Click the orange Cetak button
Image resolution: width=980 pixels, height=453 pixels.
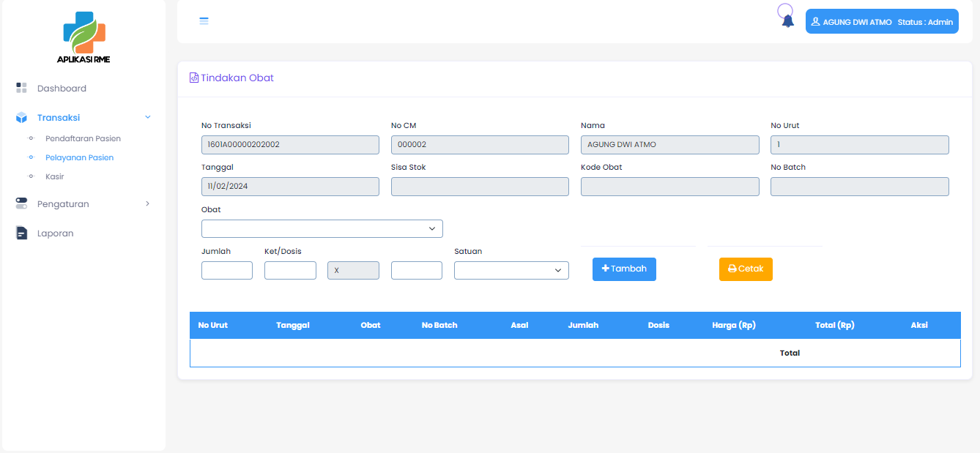click(746, 269)
